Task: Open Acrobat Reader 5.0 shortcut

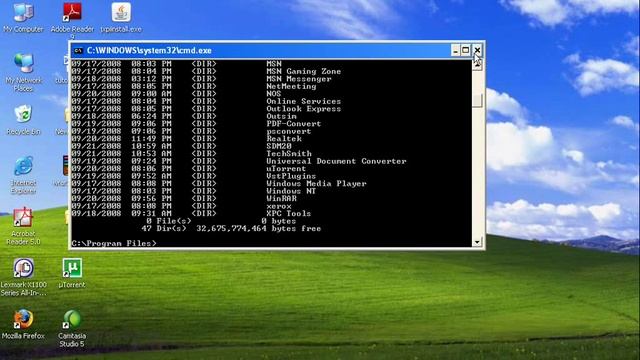Action: [x=23, y=226]
